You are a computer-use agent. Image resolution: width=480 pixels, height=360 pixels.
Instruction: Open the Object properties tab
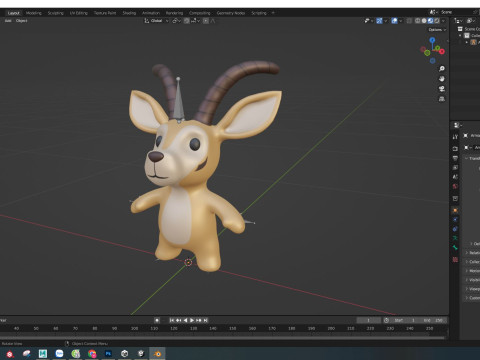(455, 210)
